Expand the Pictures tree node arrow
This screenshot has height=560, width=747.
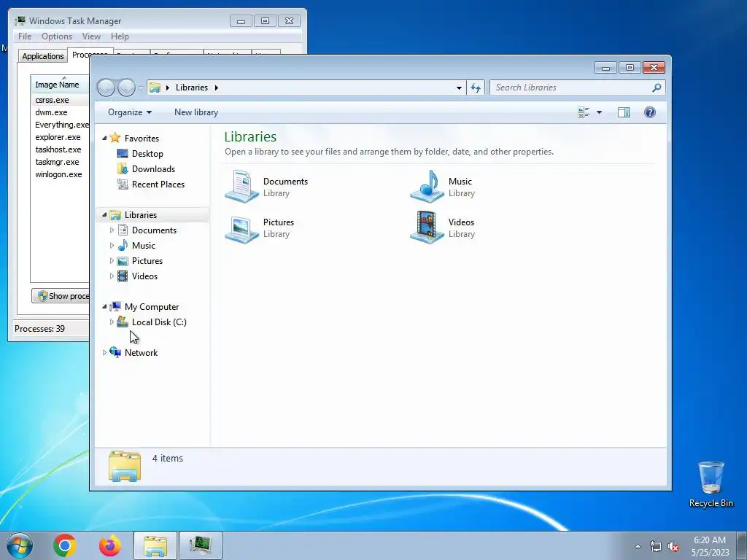112,261
